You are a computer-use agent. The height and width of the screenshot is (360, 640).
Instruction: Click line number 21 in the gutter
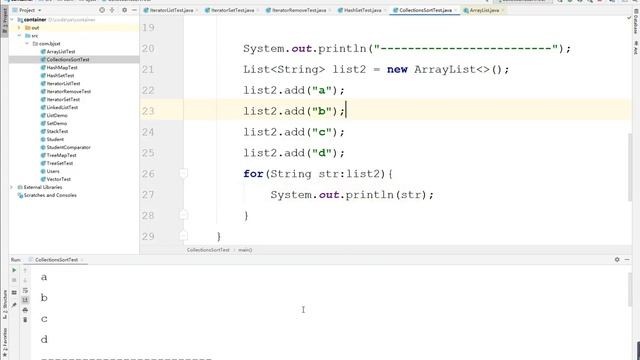(x=148, y=69)
